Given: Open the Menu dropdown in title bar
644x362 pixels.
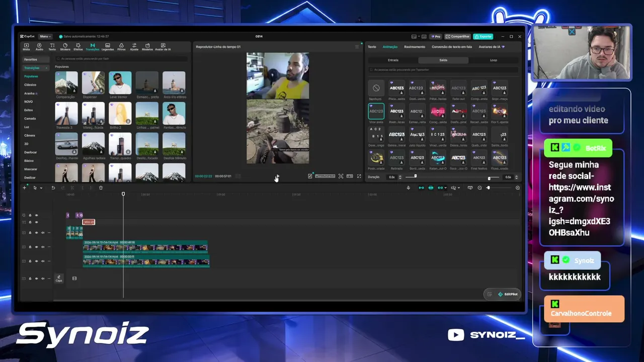Looking at the screenshot, I should pos(45,36).
